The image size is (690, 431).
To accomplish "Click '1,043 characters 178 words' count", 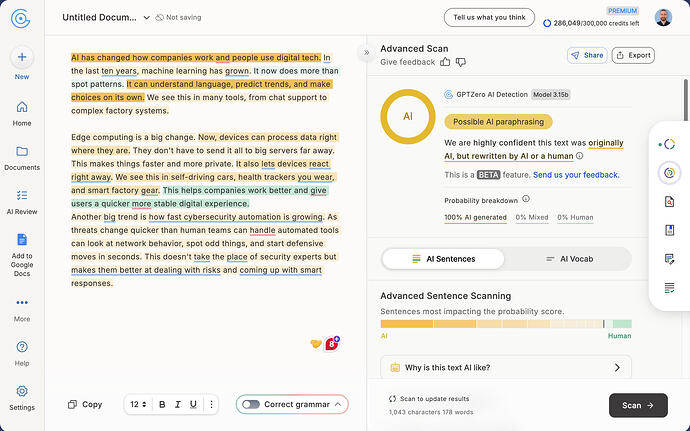I will 431,413.
